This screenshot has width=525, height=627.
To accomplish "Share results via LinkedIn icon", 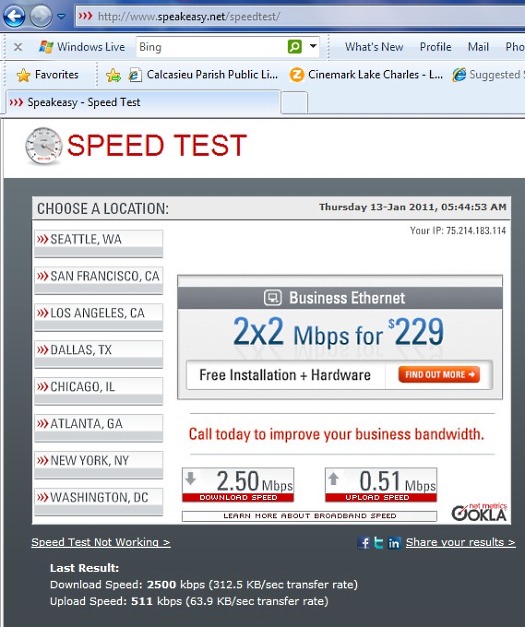I will click(x=394, y=543).
